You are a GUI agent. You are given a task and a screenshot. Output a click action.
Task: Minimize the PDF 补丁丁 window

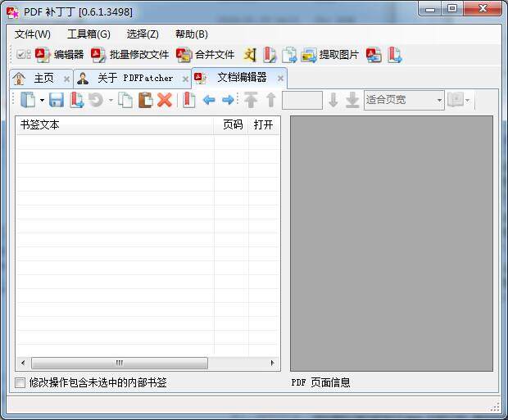430,9
